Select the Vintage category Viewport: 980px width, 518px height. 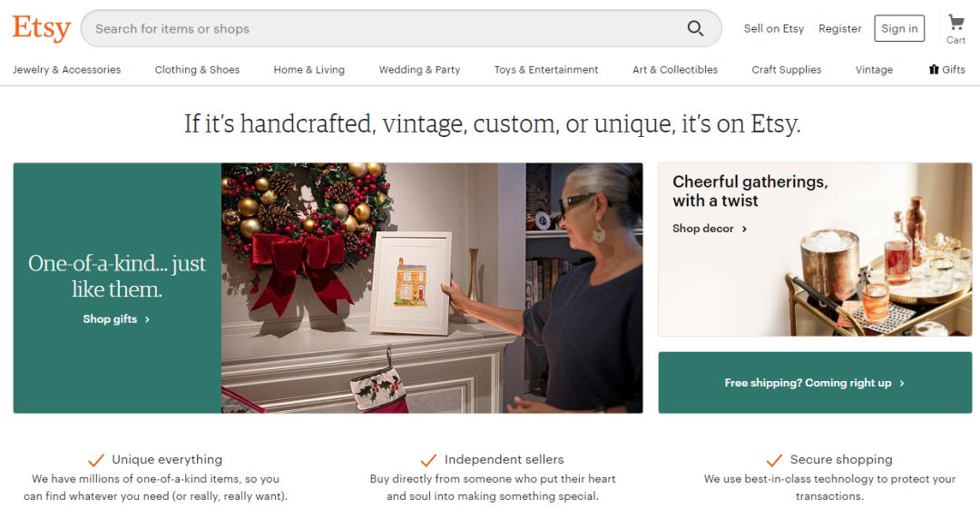(874, 70)
